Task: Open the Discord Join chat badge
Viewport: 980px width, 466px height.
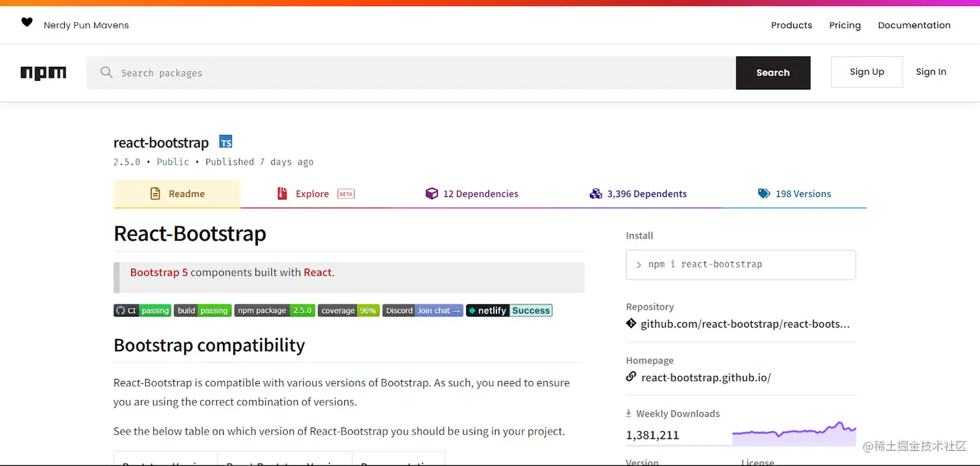Action: [x=423, y=310]
